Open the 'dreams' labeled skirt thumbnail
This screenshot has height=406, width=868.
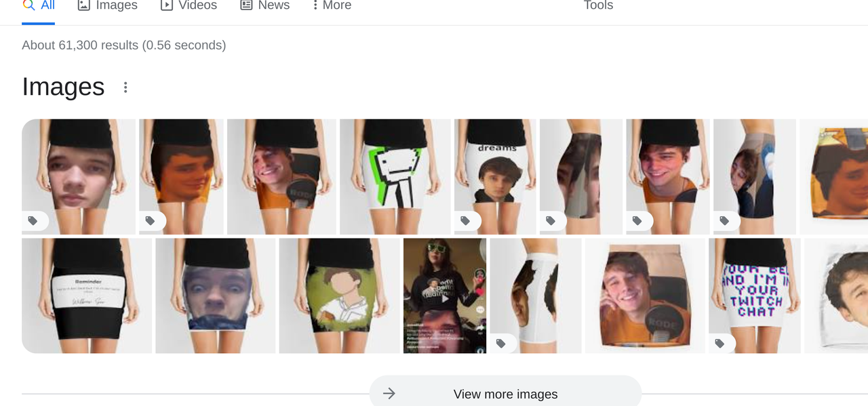[495, 177]
